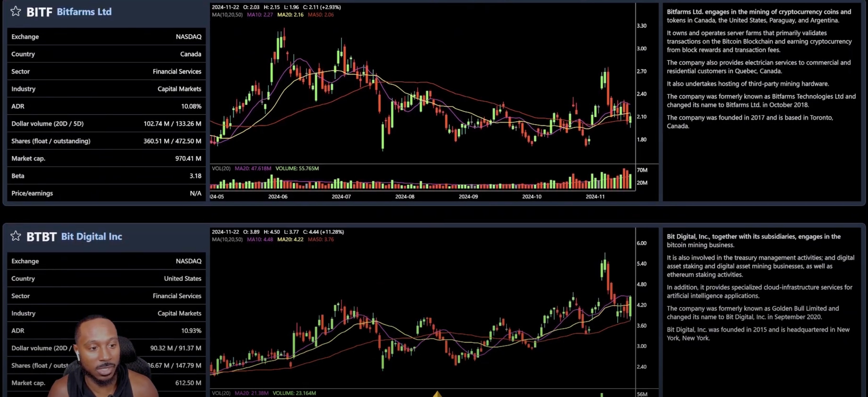
Task: Select BITF Sector value Financial Services
Action: click(x=177, y=71)
